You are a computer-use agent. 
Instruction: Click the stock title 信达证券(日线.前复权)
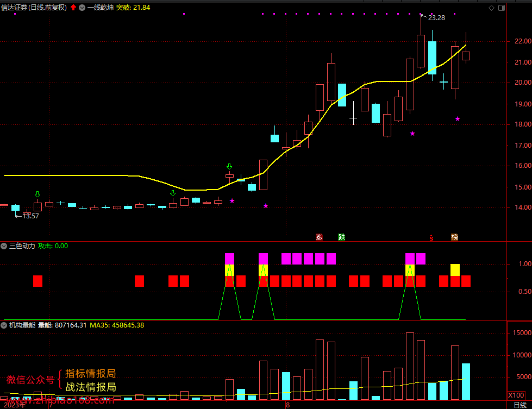pos(34,8)
